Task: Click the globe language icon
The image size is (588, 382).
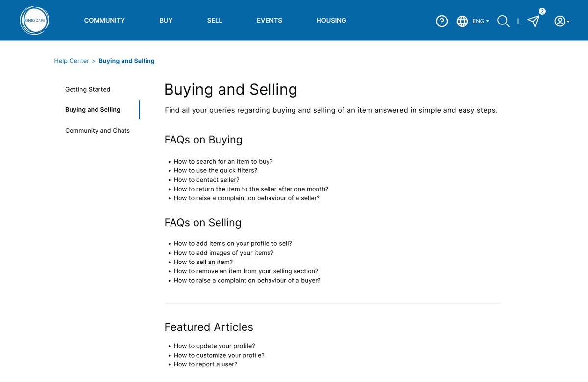Action: pyautogui.click(x=462, y=21)
